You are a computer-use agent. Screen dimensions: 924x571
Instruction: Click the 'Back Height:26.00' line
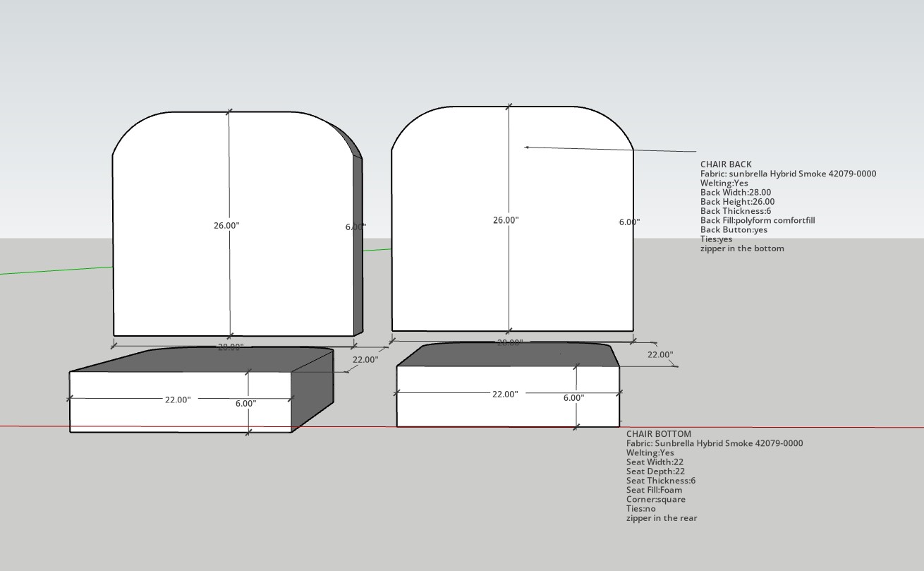click(x=737, y=201)
